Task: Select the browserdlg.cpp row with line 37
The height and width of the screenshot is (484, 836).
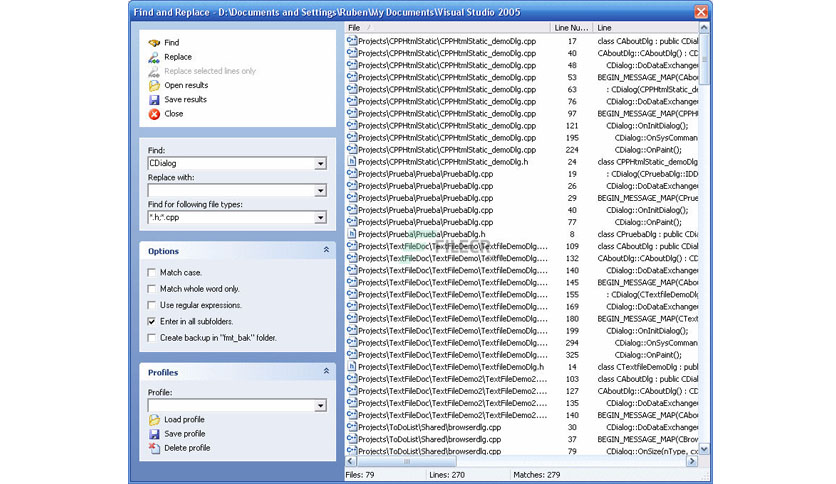Action: click(x=521, y=439)
